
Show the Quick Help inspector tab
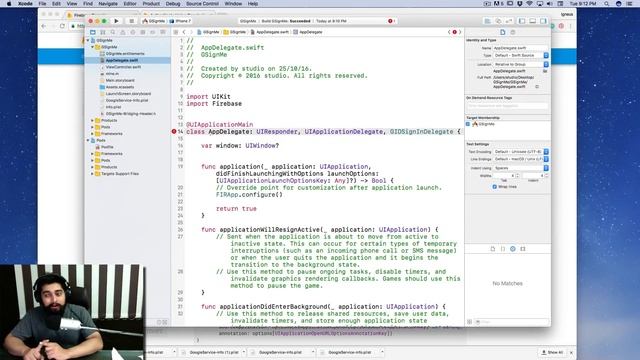pos(513,32)
